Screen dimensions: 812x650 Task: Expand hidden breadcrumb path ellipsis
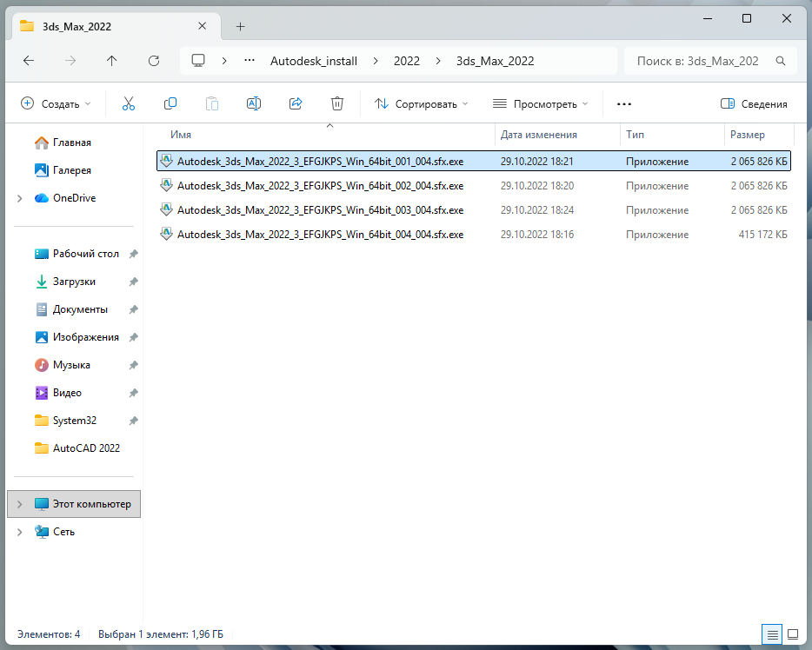[250, 61]
